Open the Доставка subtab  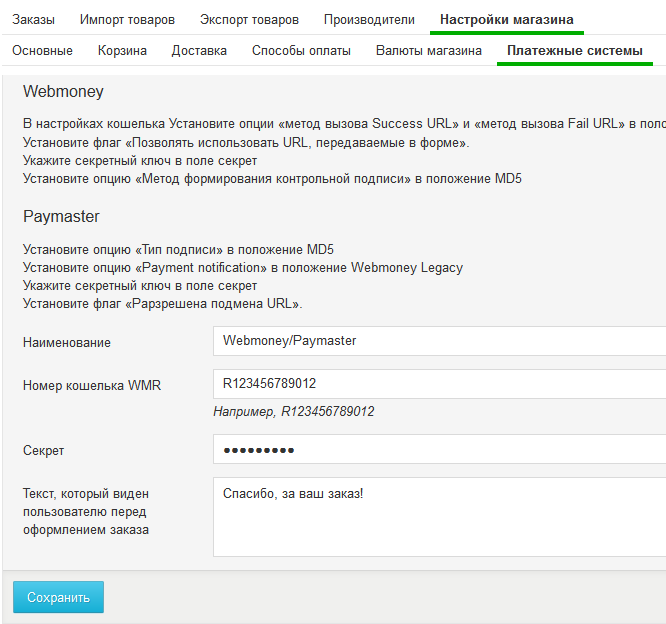(199, 51)
